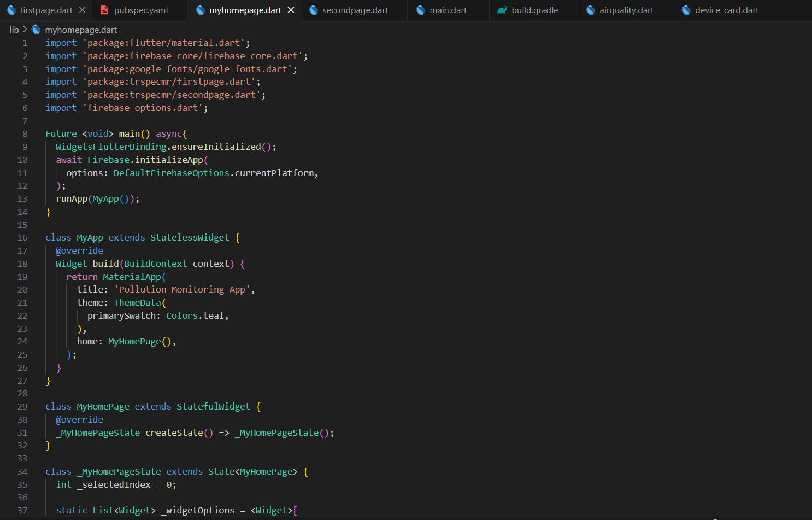The image size is (812, 520).
Task: Click myhomepage.dart in the breadcrumb
Action: click(81, 30)
